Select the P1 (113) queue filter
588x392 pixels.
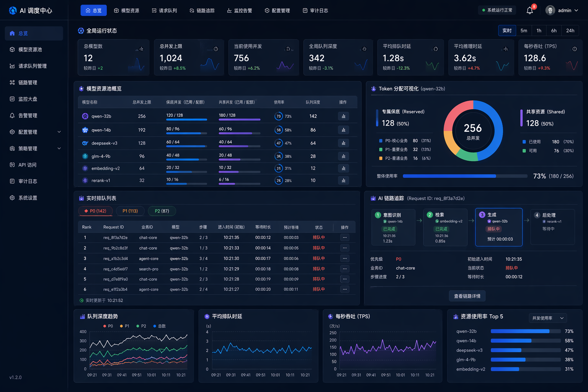(x=130, y=211)
